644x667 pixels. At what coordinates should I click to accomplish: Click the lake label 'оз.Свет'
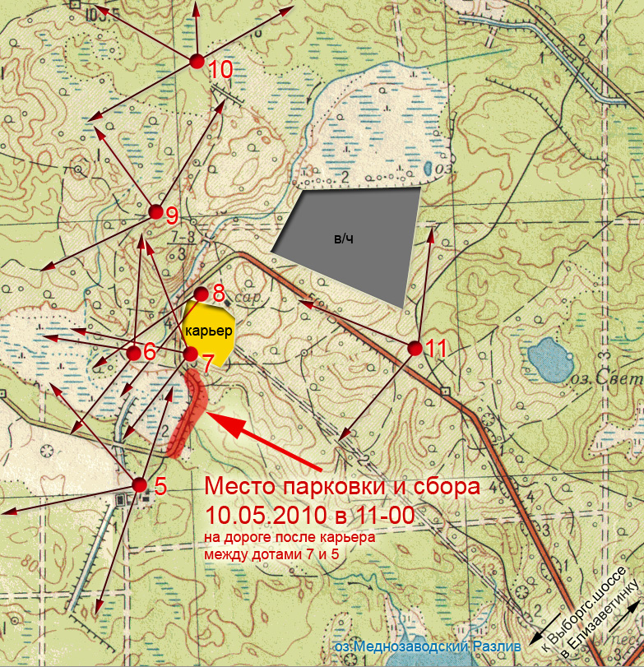click(x=606, y=378)
